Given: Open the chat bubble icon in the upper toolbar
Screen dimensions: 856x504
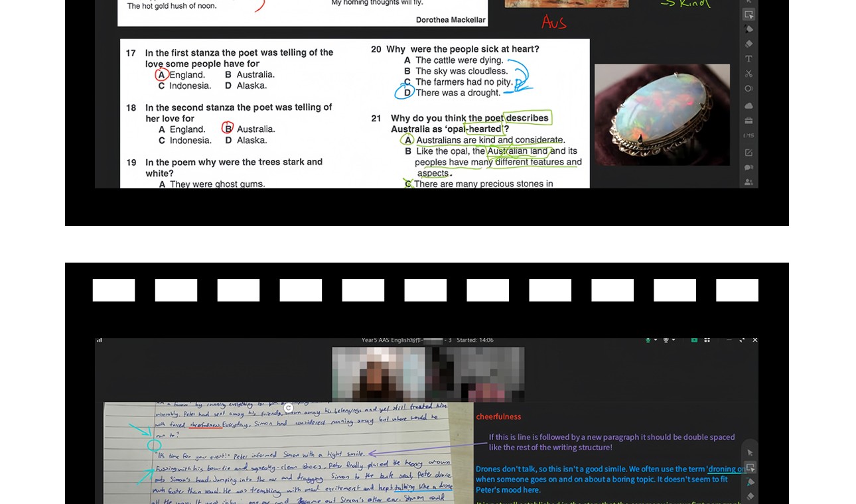Looking at the screenshot, I should tap(749, 168).
